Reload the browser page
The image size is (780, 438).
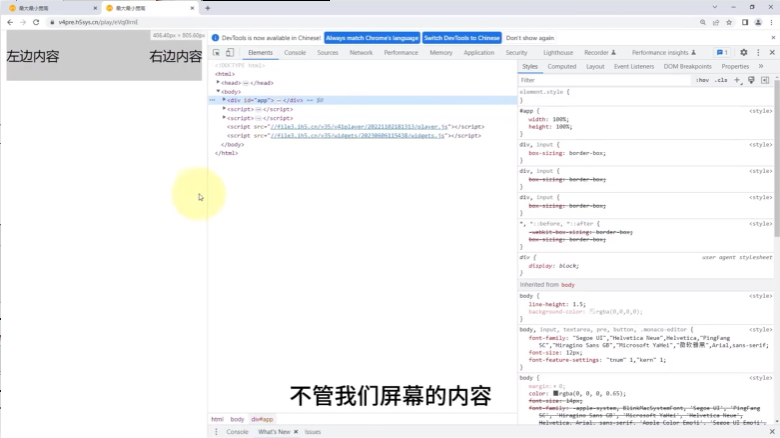[x=36, y=22]
